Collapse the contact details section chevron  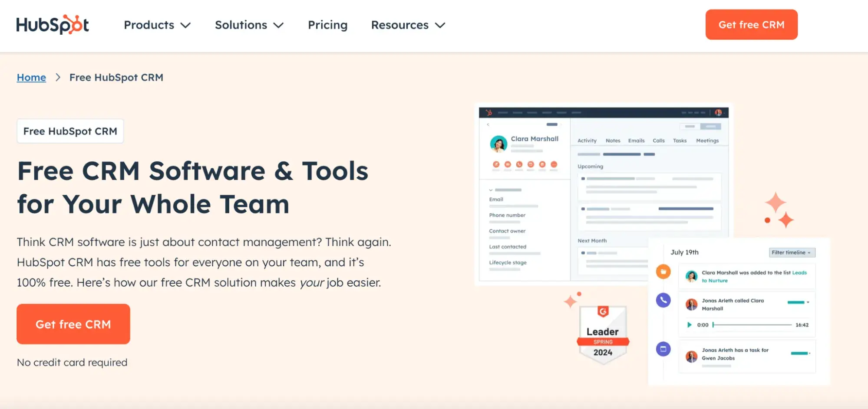[491, 190]
